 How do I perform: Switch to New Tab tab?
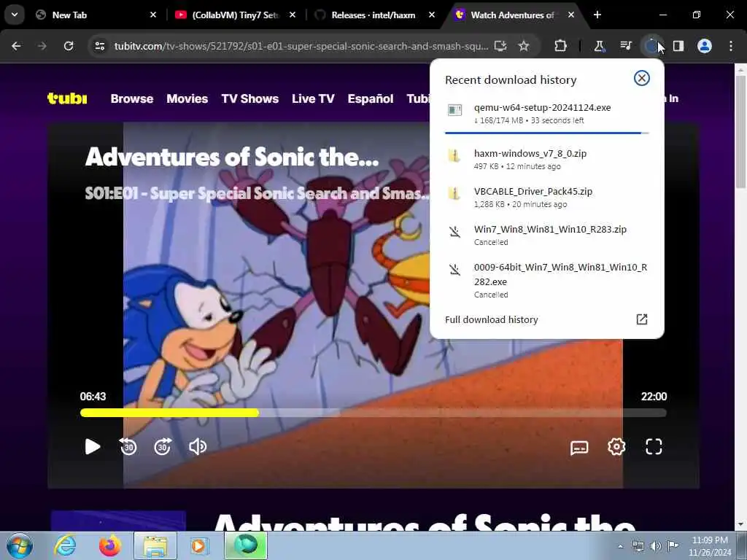coord(96,15)
